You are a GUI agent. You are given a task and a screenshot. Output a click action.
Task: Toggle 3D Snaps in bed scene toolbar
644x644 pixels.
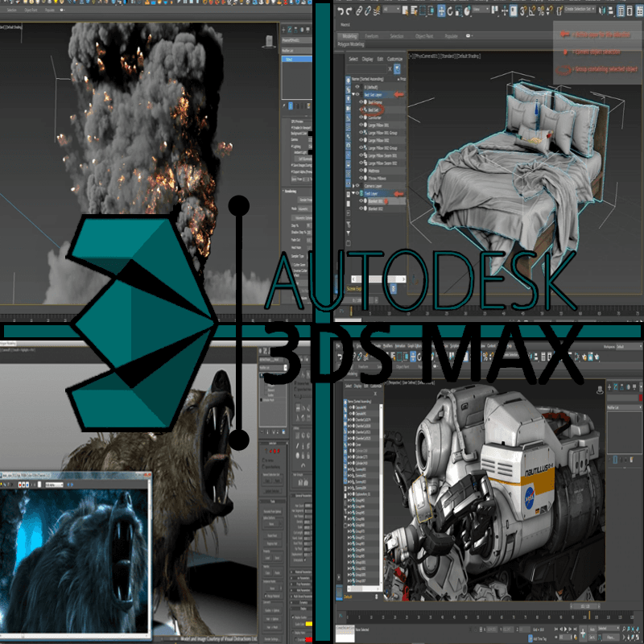(x=522, y=11)
